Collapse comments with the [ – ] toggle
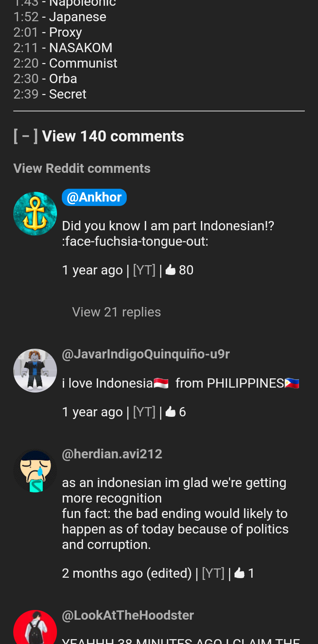This screenshot has height=644, width=318. pyautogui.click(x=26, y=136)
